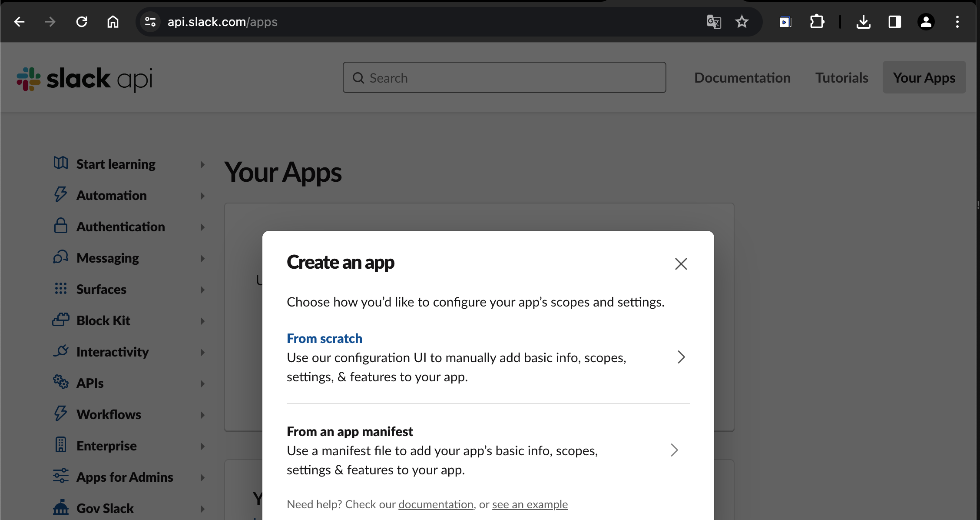
Task: Open the see an example link
Action: click(x=530, y=504)
